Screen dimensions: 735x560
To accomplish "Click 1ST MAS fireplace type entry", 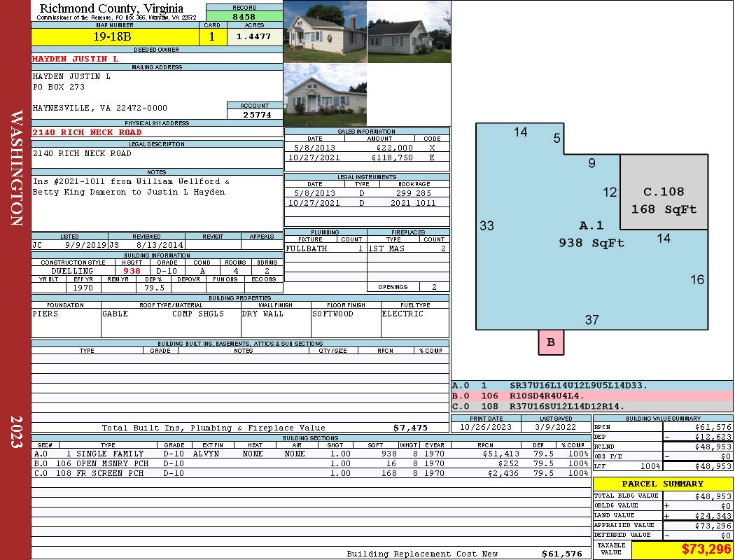I will click(386, 248).
